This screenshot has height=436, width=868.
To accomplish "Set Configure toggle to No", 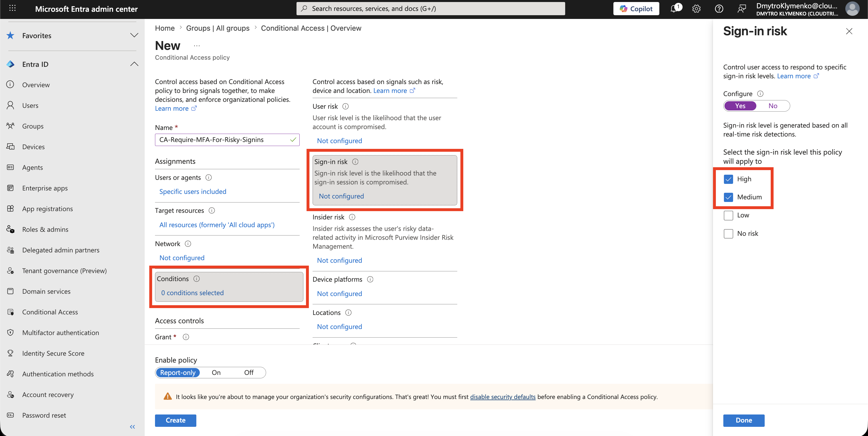I will tap(773, 106).
